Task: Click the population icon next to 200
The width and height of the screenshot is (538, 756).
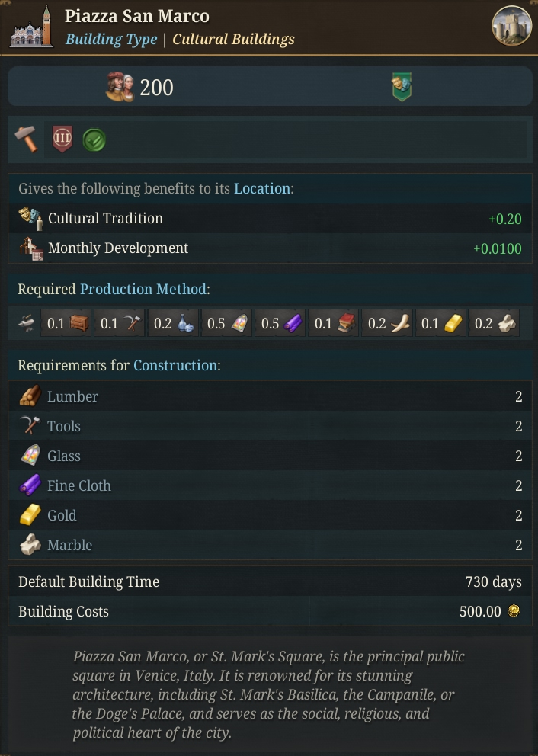Action: click(x=120, y=88)
